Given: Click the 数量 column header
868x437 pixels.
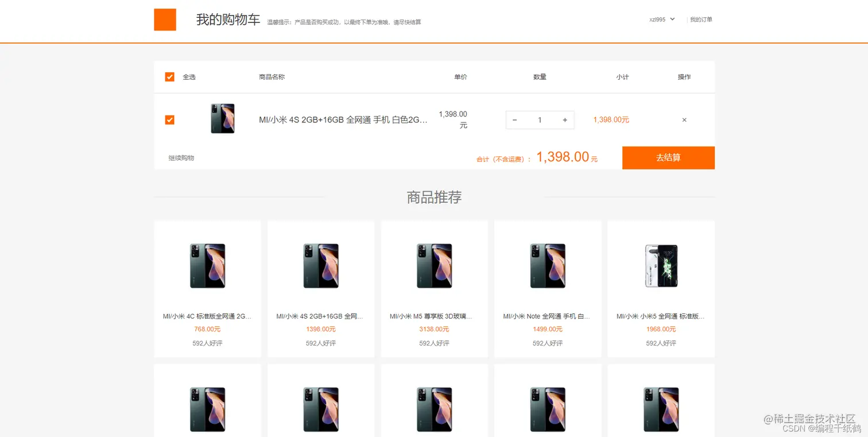Looking at the screenshot, I should (x=540, y=77).
